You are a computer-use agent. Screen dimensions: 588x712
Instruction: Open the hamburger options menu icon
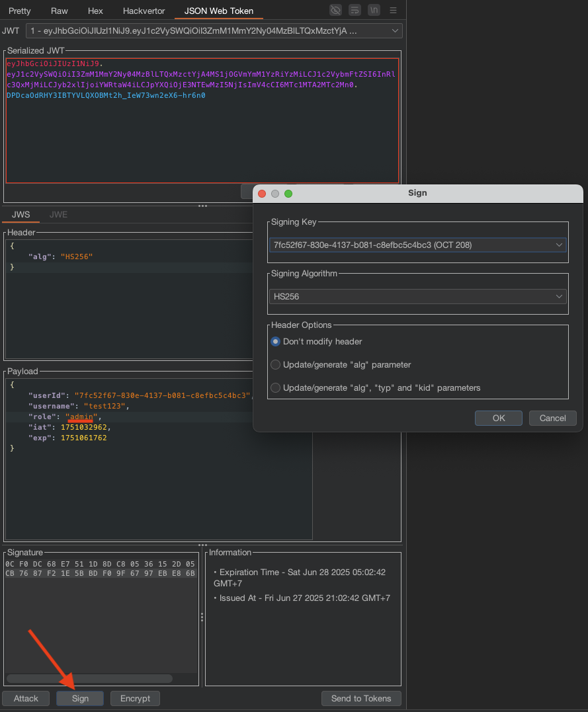tap(393, 10)
